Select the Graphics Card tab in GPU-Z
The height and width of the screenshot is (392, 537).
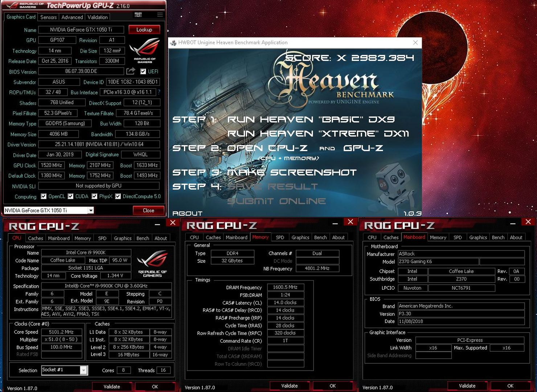click(x=21, y=17)
